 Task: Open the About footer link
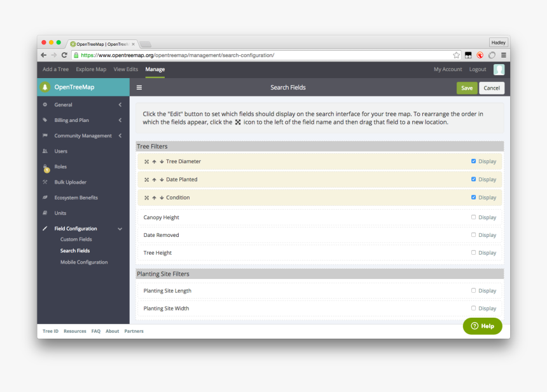coord(113,332)
